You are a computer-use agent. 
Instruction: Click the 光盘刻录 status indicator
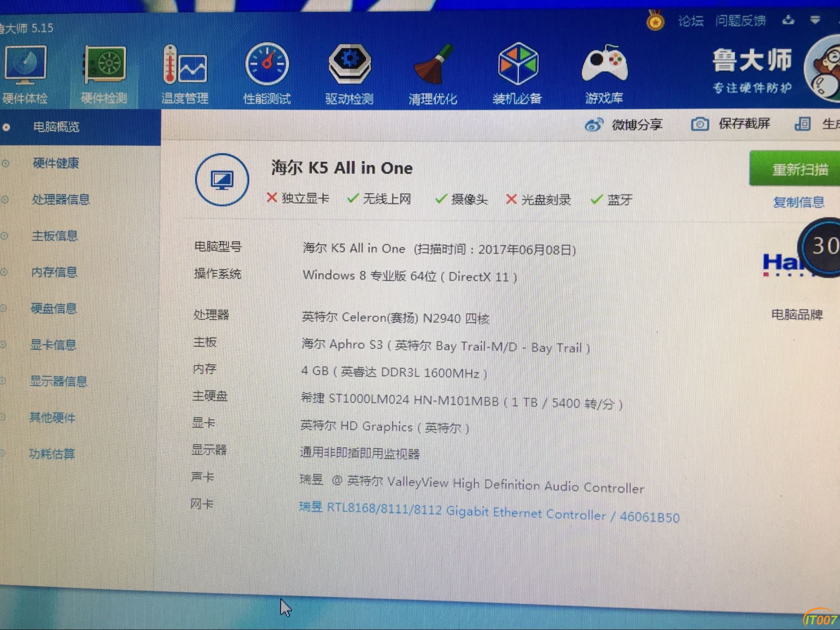pos(538,200)
